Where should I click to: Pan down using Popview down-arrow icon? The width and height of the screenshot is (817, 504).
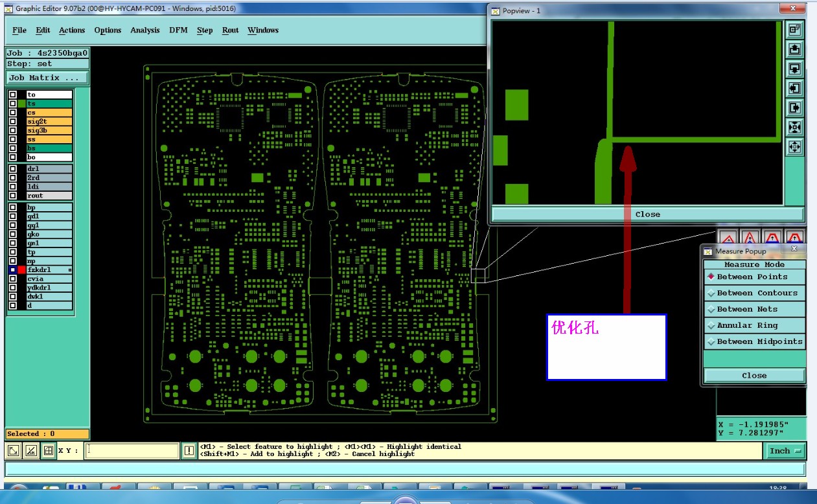pyautogui.click(x=794, y=69)
